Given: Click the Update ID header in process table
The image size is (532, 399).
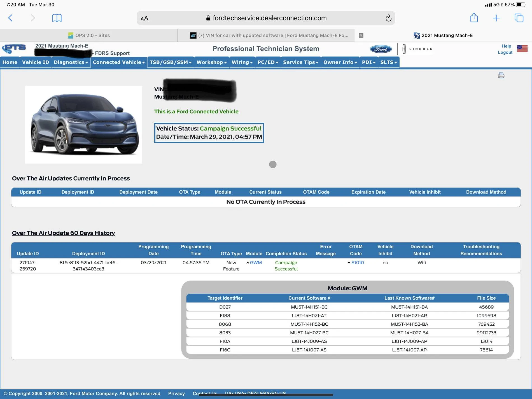Looking at the screenshot, I should click(x=31, y=192).
